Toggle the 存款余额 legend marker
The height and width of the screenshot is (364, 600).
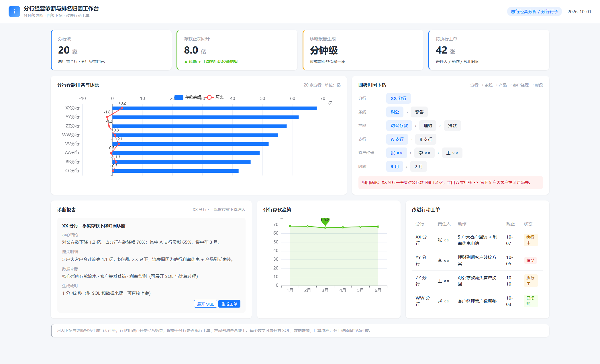point(179,97)
